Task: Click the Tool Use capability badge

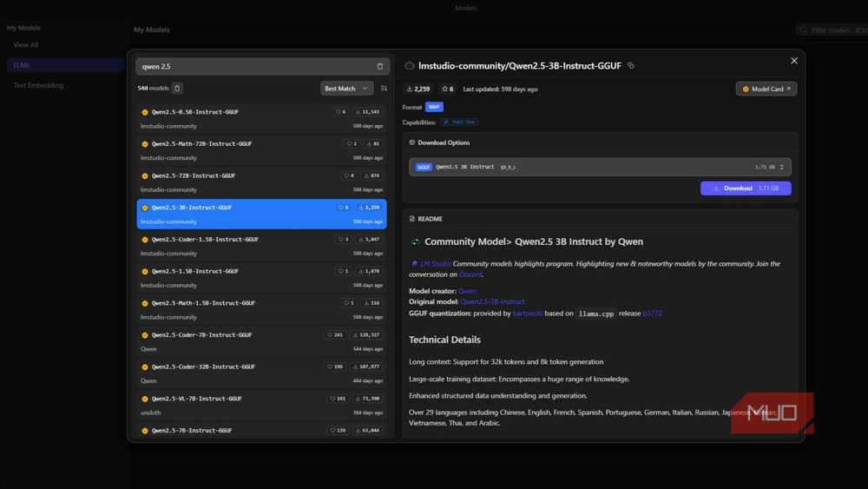Action: pyautogui.click(x=459, y=122)
